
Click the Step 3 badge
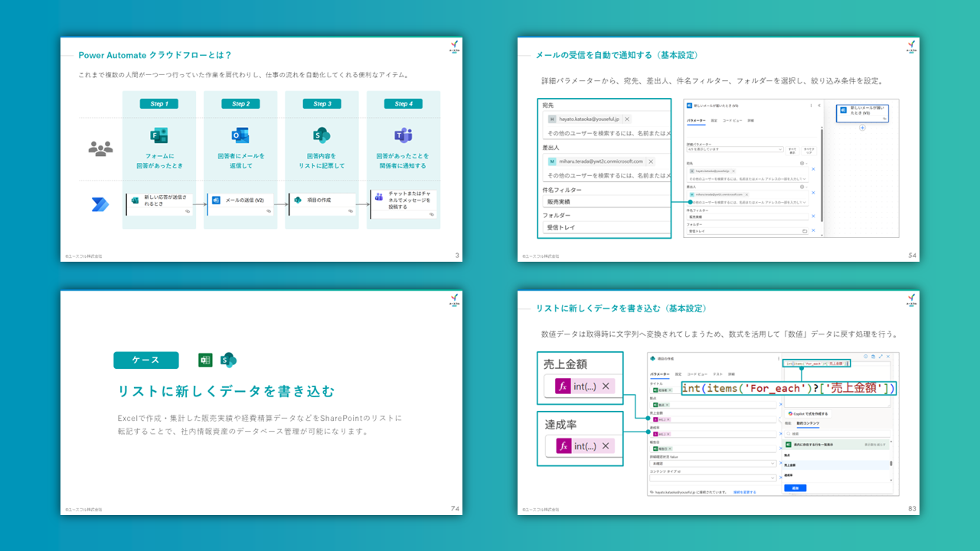pos(322,103)
